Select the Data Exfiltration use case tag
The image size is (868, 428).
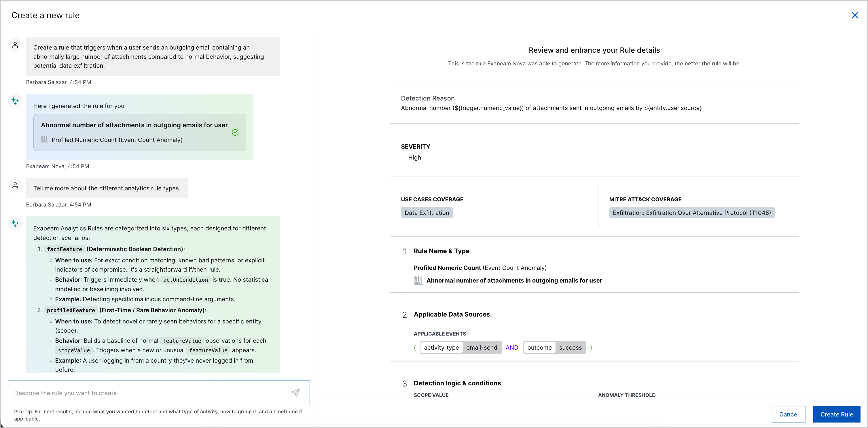tap(427, 213)
